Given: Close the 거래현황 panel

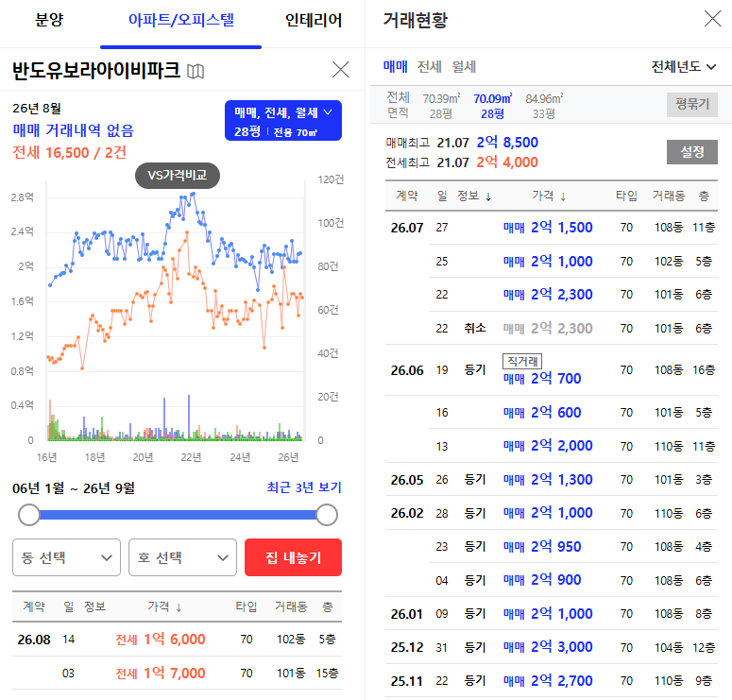Looking at the screenshot, I should click(x=712, y=19).
